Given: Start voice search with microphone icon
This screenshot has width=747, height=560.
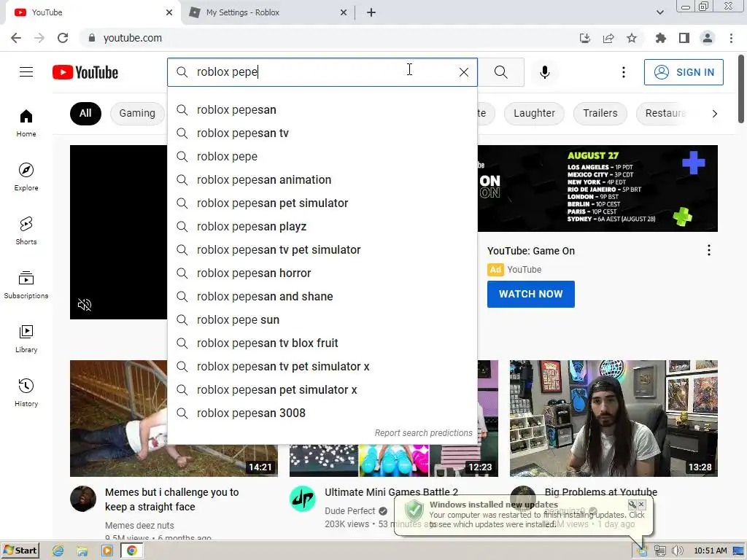Looking at the screenshot, I should pos(544,72).
